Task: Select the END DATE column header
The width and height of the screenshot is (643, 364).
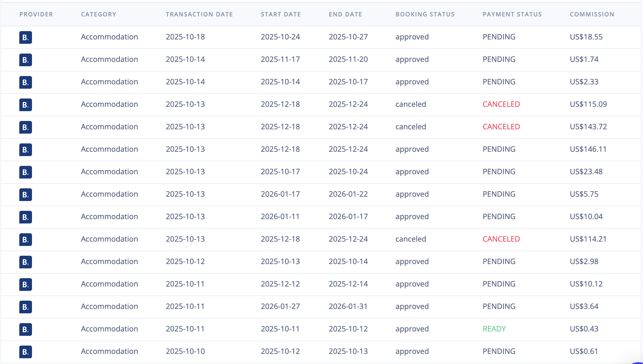Action: [345, 14]
